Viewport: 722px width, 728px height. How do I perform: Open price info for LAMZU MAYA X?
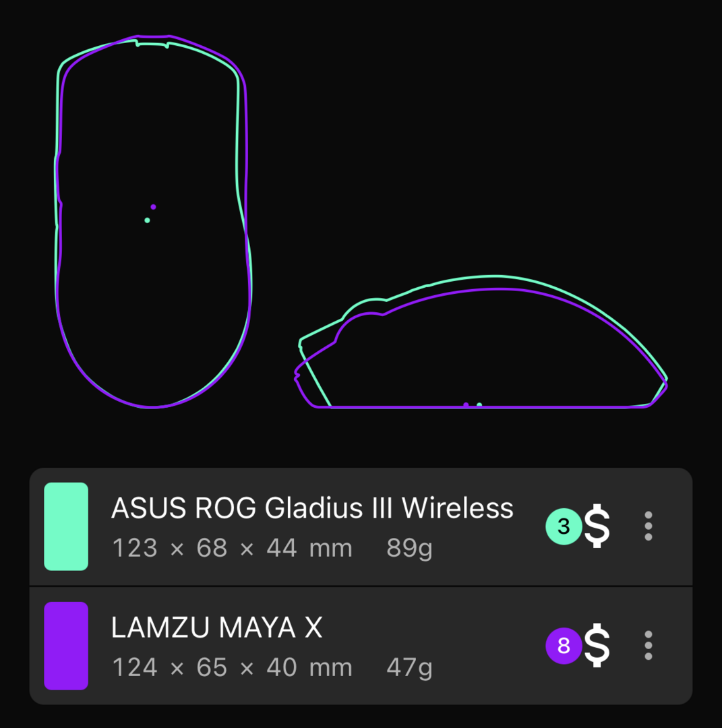[597, 645]
